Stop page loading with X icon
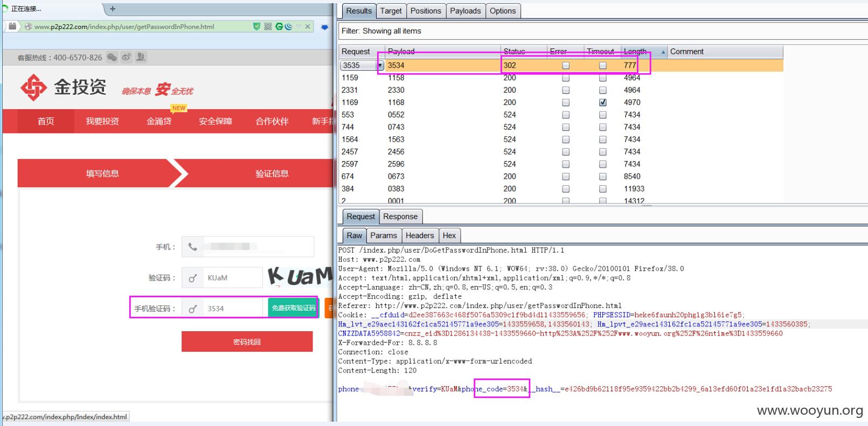The height and width of the screenshot is (426, 868). click(308, 26)
